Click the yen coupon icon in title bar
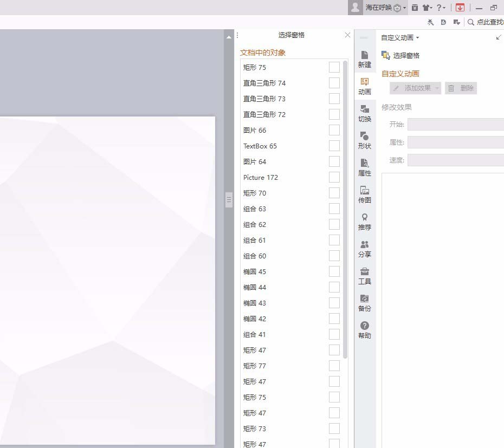The height and width of the screenshot is (448, 504). (x=415, y=8)
